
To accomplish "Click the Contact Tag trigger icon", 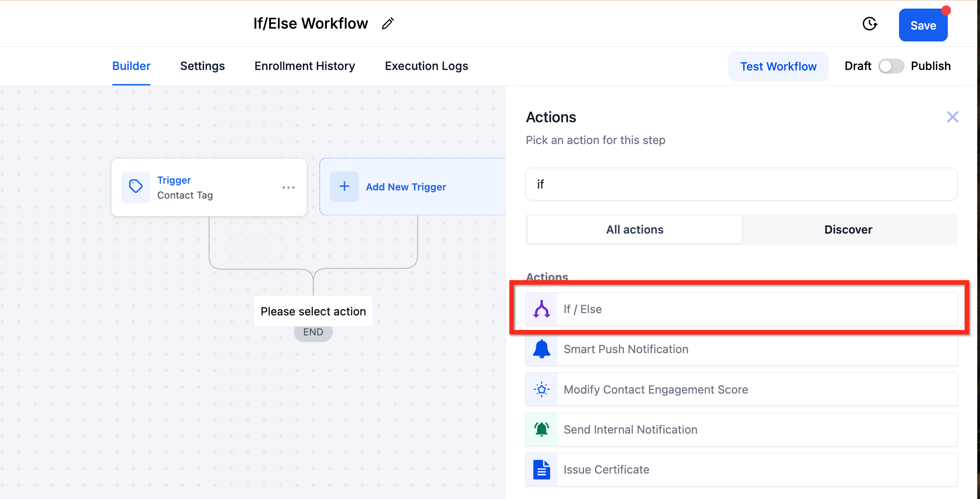I will coord(135,187).
